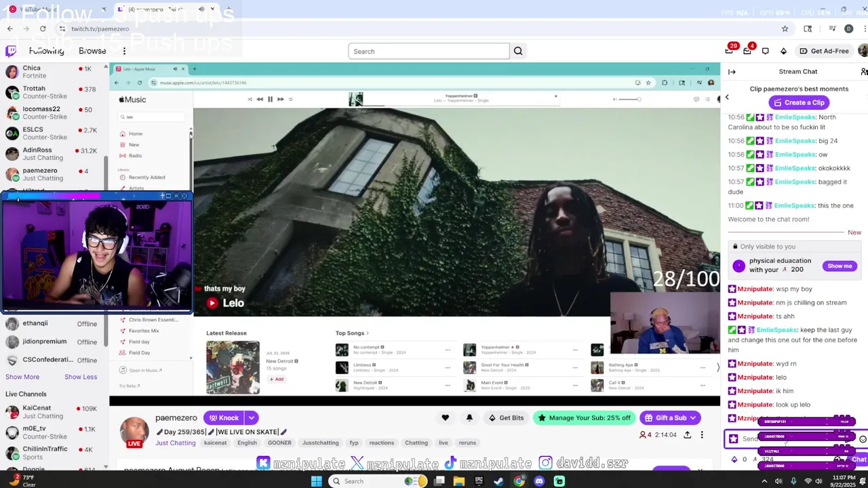Open options for Limbless song row
Image resolution: width=868 pixels, height=488 pixels.
click(448, 367)
